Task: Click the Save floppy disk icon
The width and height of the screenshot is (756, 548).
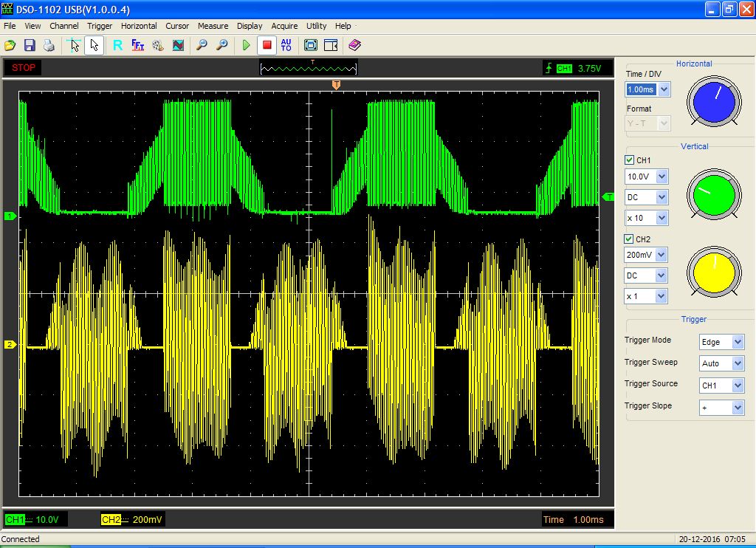Action: pos(30,45)
